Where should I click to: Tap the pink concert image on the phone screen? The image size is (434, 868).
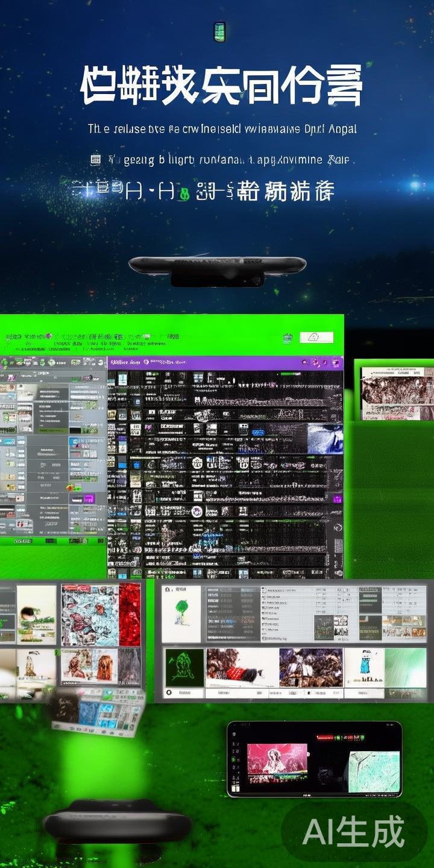pyautogui.click(x=277, y=763)
